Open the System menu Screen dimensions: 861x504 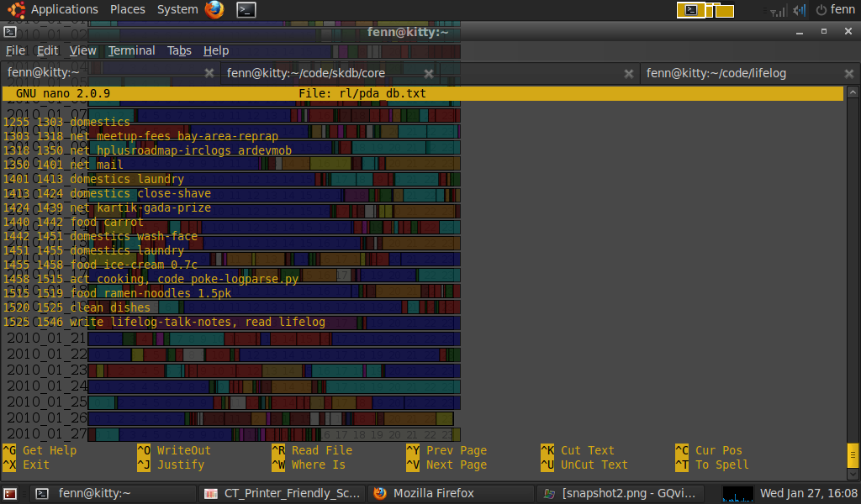177,9
